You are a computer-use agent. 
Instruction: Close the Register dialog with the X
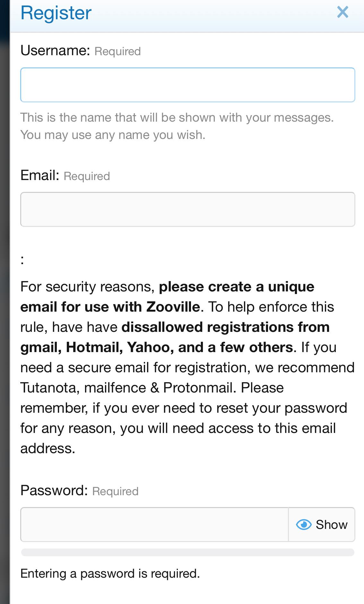point(342,13)
